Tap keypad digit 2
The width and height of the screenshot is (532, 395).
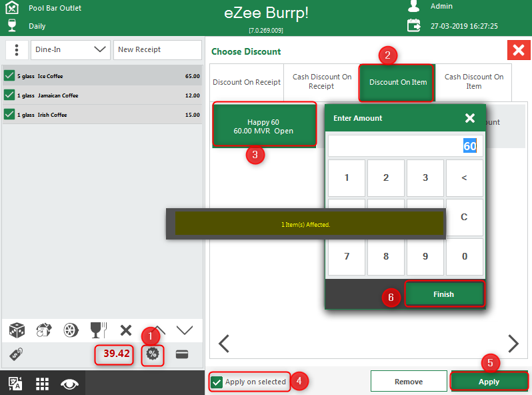pos(386,178)
